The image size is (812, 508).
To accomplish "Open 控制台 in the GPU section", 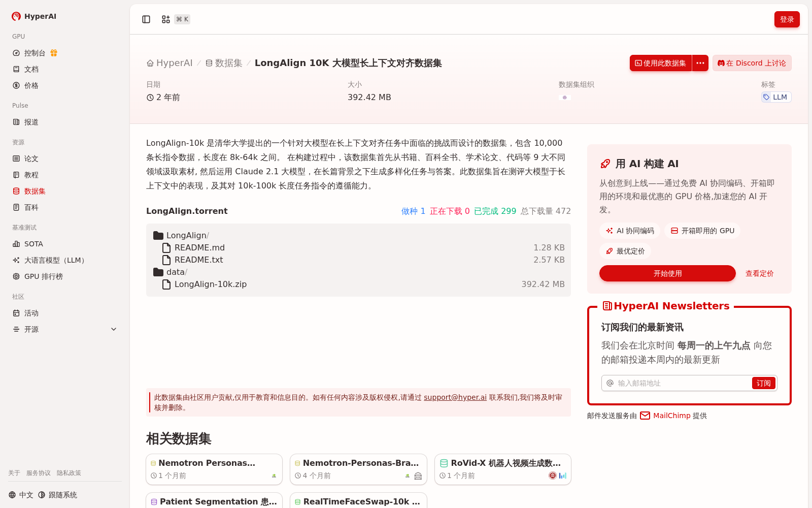I will (x=35, y=53).
